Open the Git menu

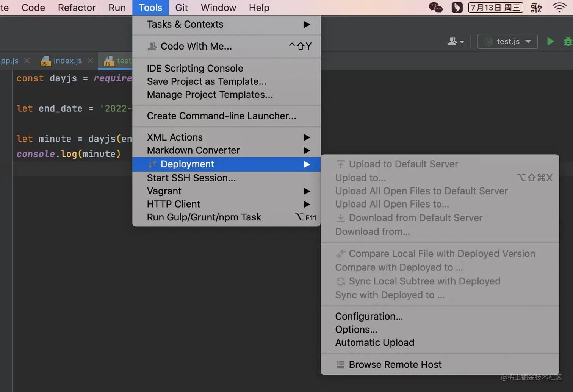coord(182,8)
